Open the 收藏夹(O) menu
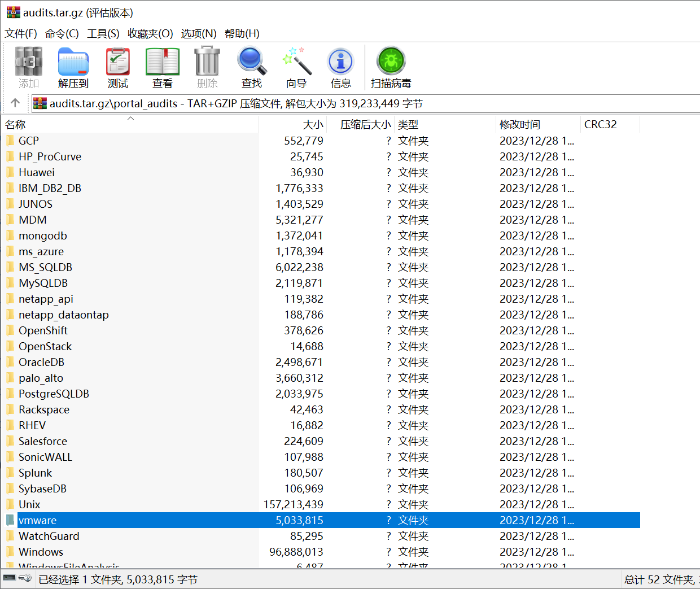Viewport: 700px width, 589px height. tap(150, 34)
